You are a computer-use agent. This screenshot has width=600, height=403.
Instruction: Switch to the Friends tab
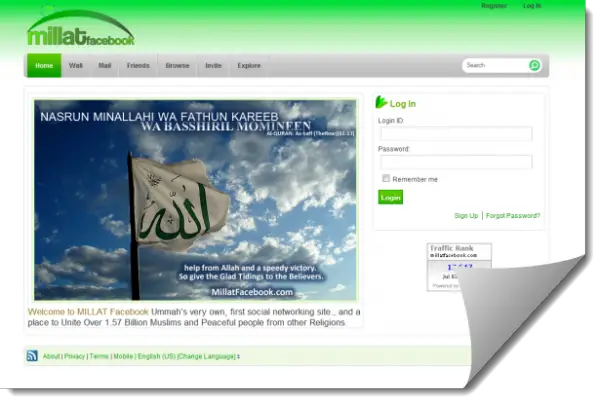point(138,65)
